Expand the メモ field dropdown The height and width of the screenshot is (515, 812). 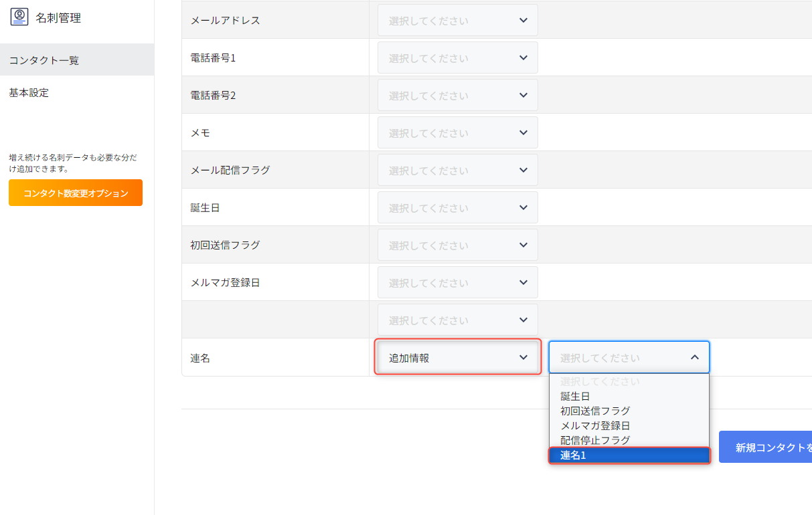(x=457, y=133)
